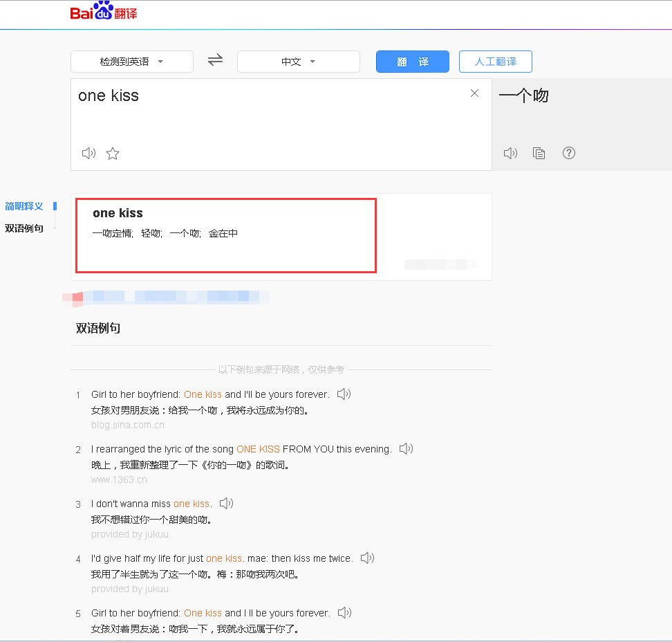
Task: Play audio for example sentence 3
Action: (x=225, y=503)
